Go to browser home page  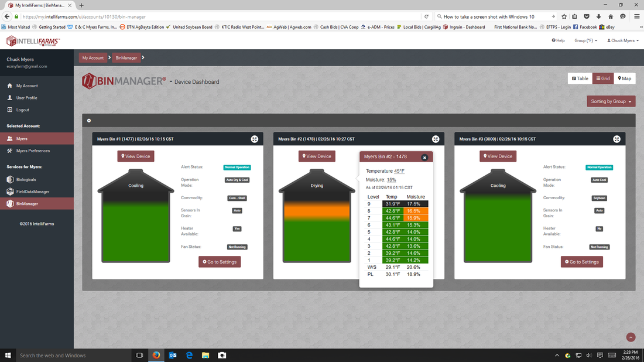tap(611, 16)
